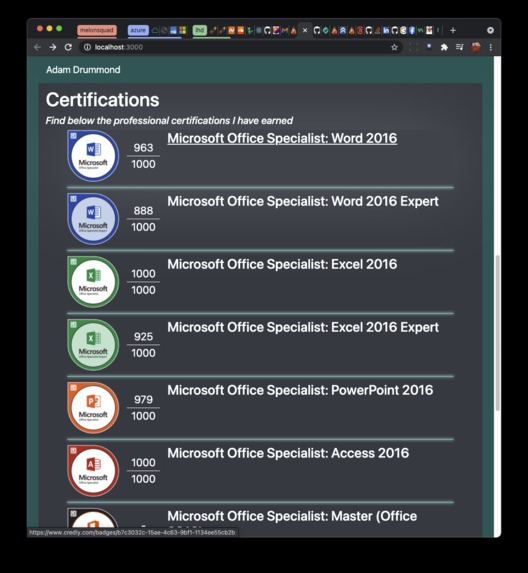Switch to the Gmail tab
528x573 pixels.
pos(285,30)
